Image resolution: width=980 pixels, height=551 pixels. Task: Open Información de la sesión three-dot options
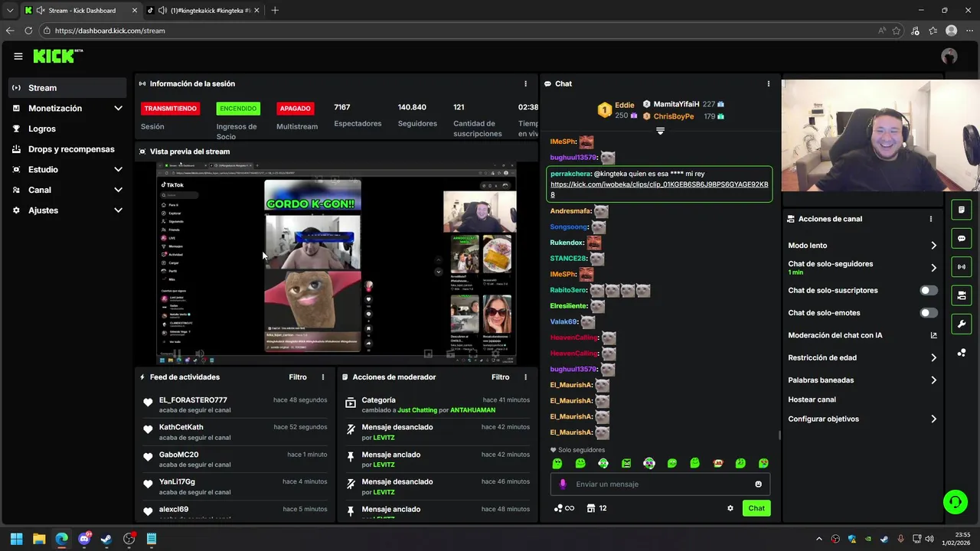point(525,83)
